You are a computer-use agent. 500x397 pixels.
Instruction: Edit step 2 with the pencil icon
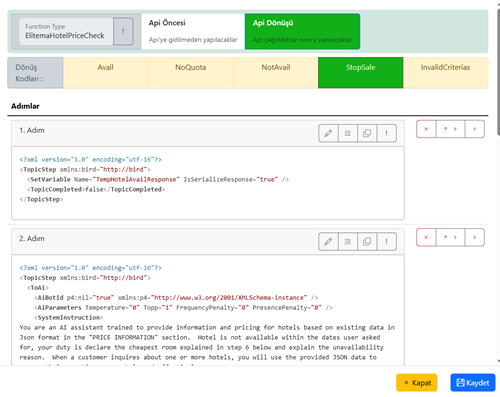[328, 241]
